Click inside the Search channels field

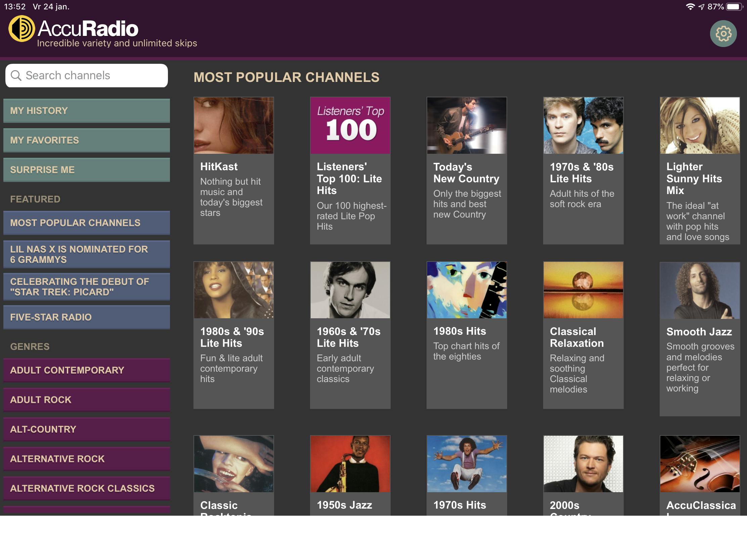(95, 75)
